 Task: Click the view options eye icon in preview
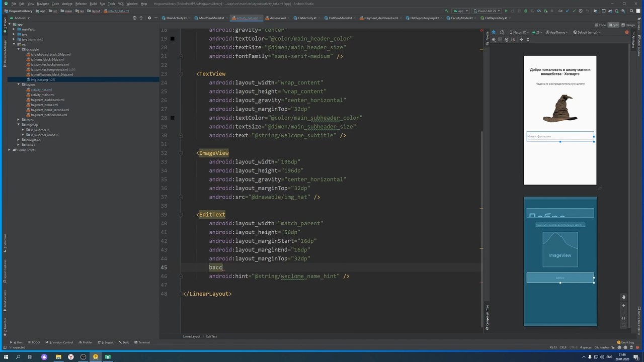494,39
